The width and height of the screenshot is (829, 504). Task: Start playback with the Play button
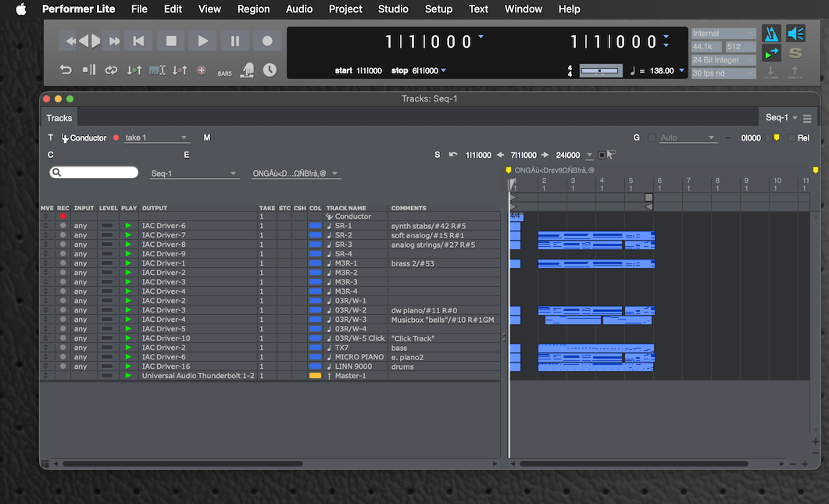[x=202, y=41]
